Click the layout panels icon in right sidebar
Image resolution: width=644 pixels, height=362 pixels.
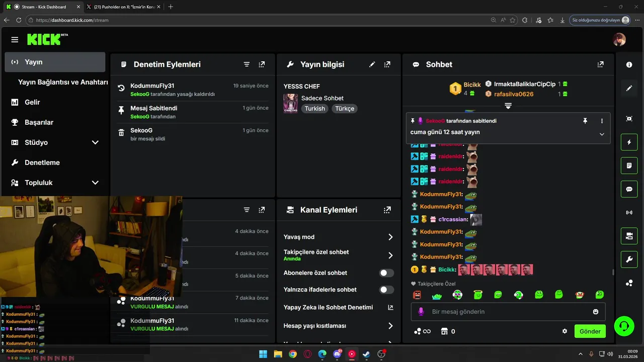point(629,236)
